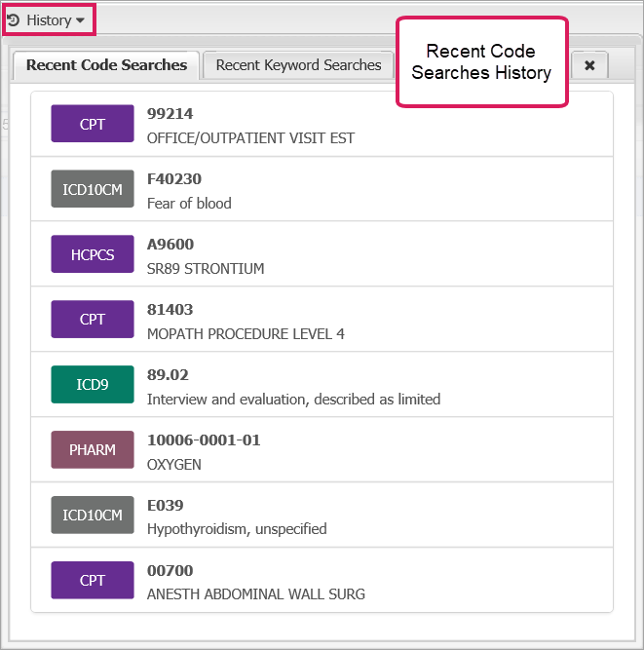Viewport: 644px width, 650px height.
Task: Open the Recent Keyword Searches tab
Action: pos(298,65)
